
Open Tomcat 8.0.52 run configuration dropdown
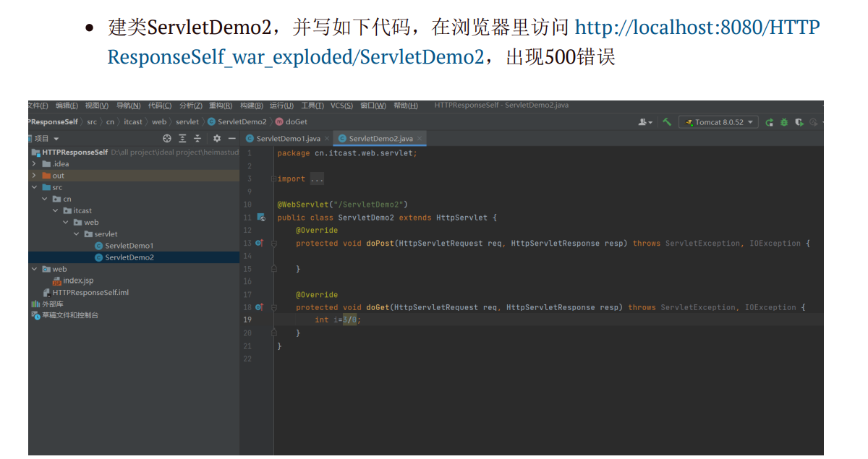718,122
